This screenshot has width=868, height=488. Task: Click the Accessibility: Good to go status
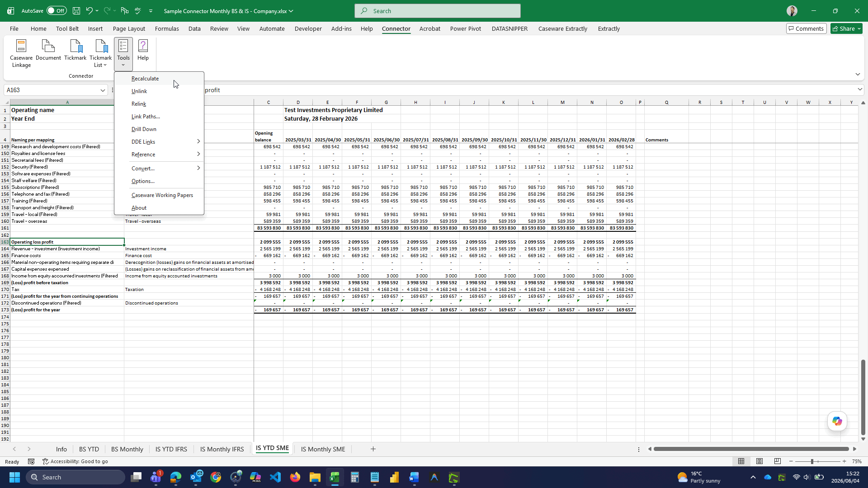pos(75,461)
